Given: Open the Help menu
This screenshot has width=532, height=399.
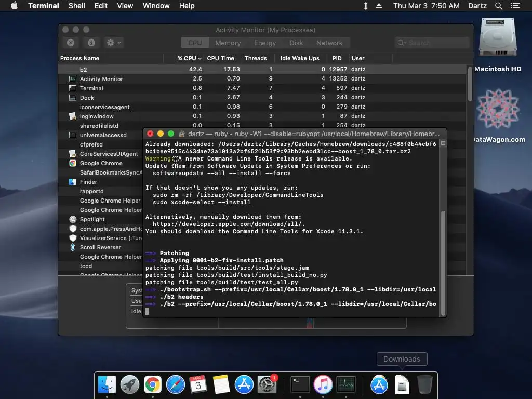Looking at the screenshot, I should [187, 6].
